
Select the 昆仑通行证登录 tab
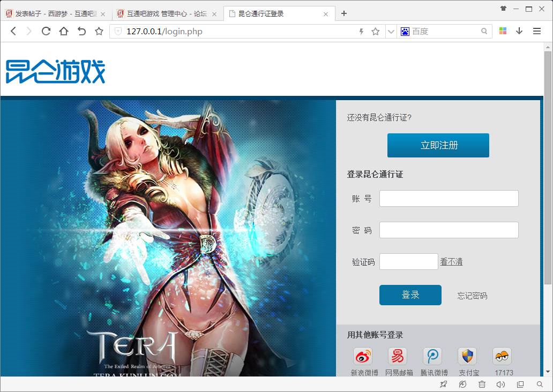tap(279, 14)
